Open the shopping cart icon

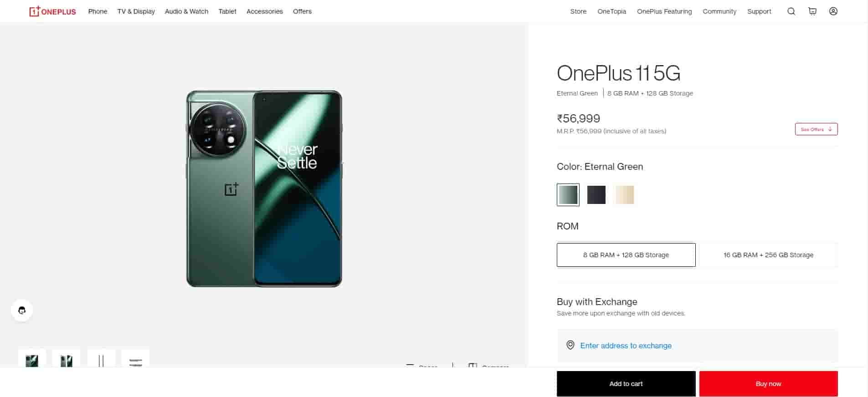[812, 11]
